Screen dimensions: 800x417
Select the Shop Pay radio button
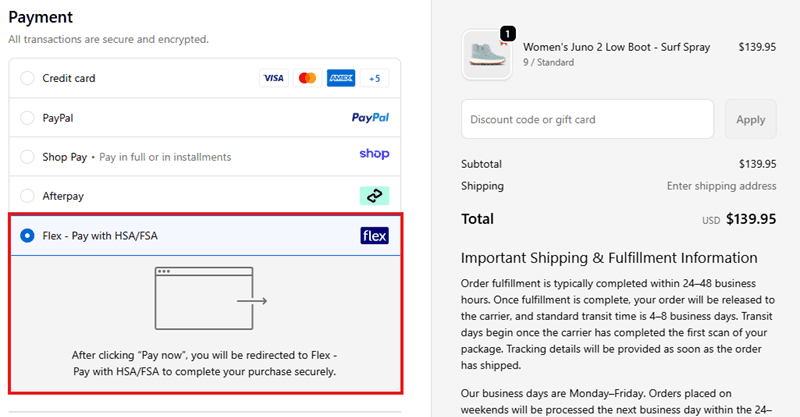click(27, 157)
